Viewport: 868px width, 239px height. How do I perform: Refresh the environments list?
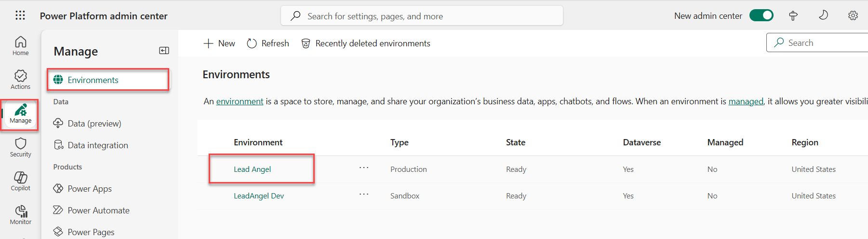click(268, 43)
